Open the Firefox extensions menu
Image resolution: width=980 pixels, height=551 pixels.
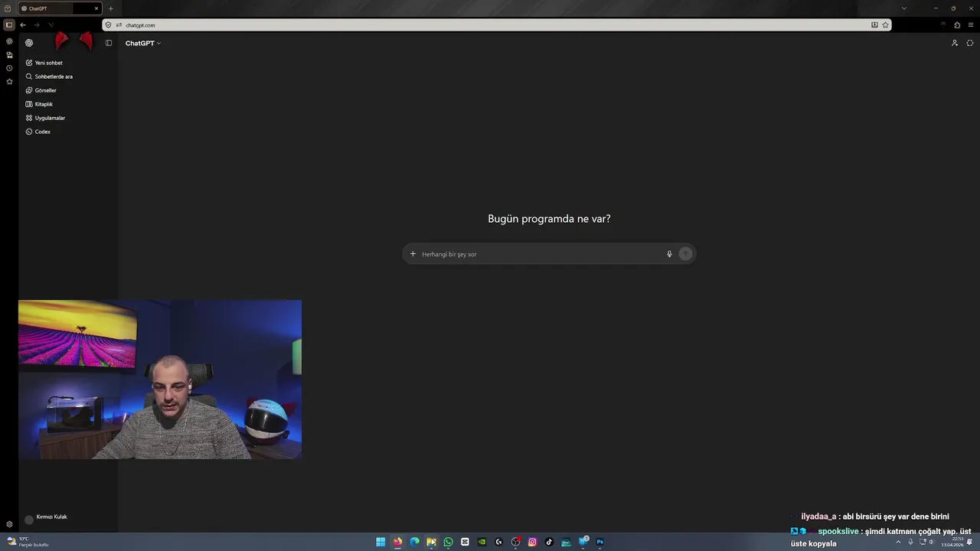(957, 25)
